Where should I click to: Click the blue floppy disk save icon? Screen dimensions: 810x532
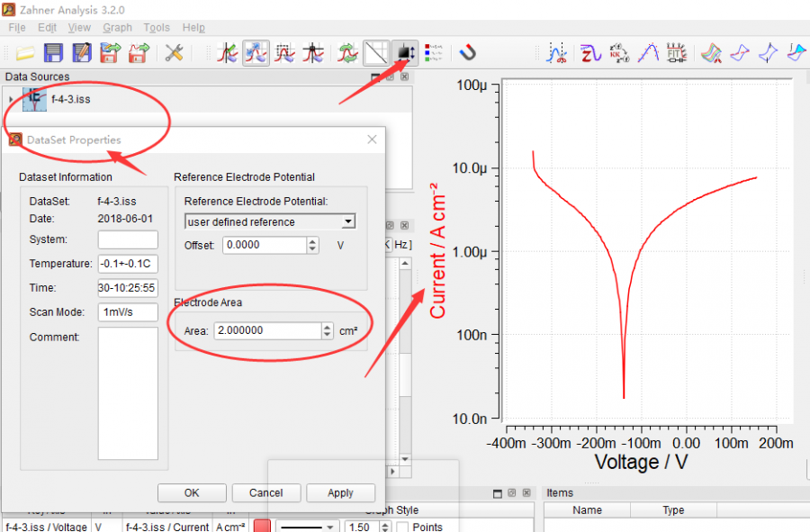53,52
